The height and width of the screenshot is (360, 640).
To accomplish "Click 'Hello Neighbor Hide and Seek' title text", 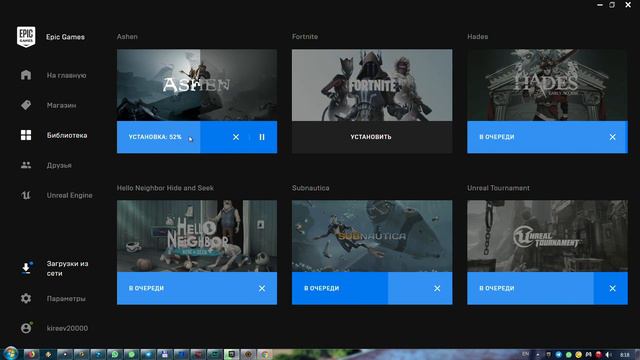I will click(165, 188).
